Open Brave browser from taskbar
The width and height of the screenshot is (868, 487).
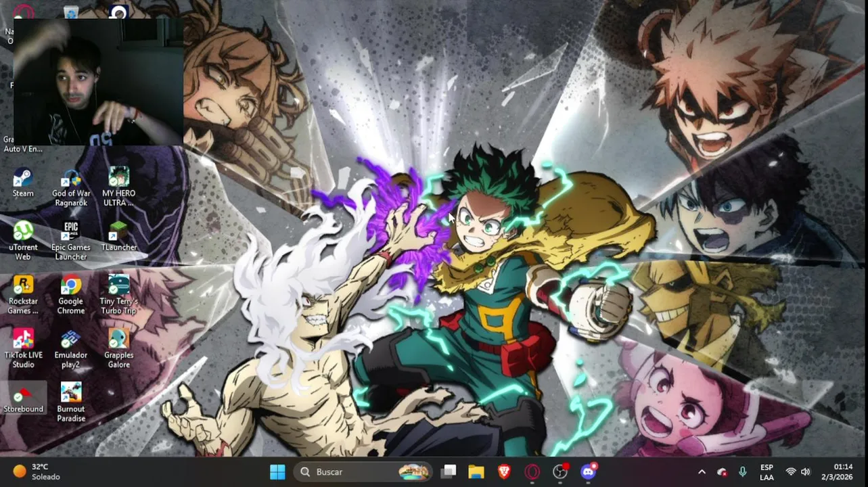(504, 472)
